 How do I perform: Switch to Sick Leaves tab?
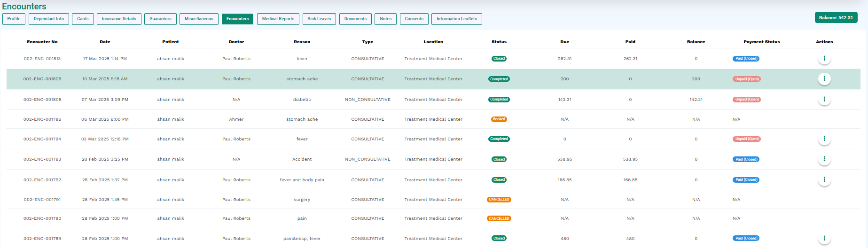pyautogui.click(x=319, y=19)
